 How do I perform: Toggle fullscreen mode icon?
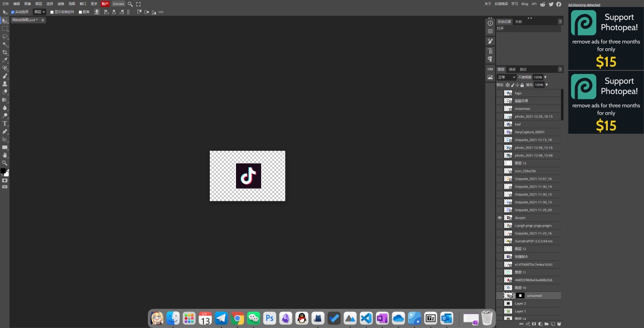(138, 4)
